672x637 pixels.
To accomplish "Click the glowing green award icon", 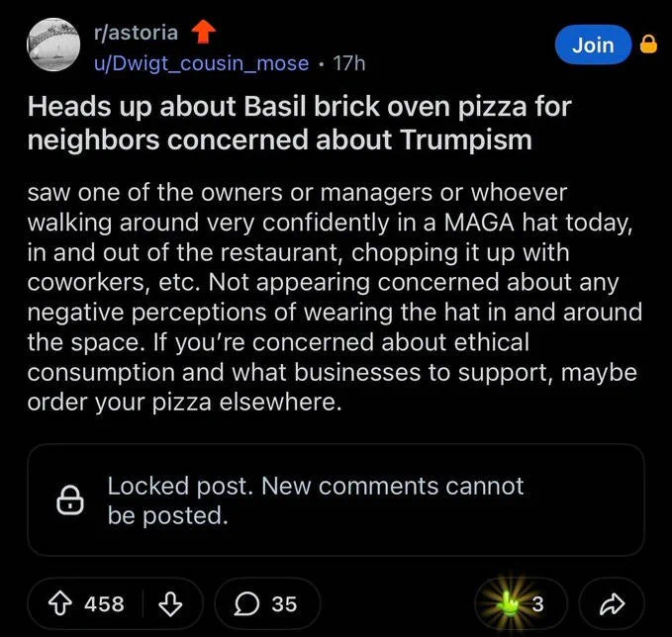I will (508, 603).
